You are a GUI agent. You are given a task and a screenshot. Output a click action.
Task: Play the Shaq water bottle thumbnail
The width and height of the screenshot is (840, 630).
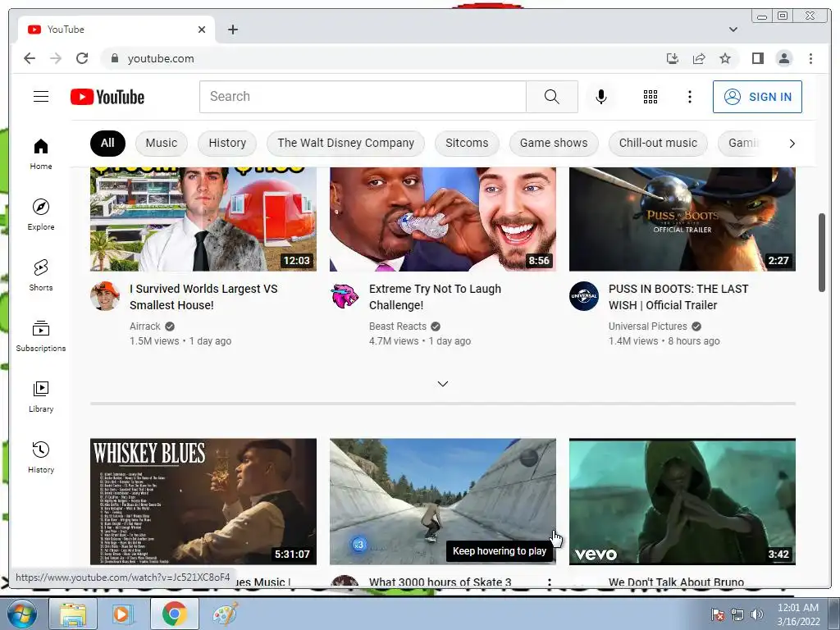[442, 219]
